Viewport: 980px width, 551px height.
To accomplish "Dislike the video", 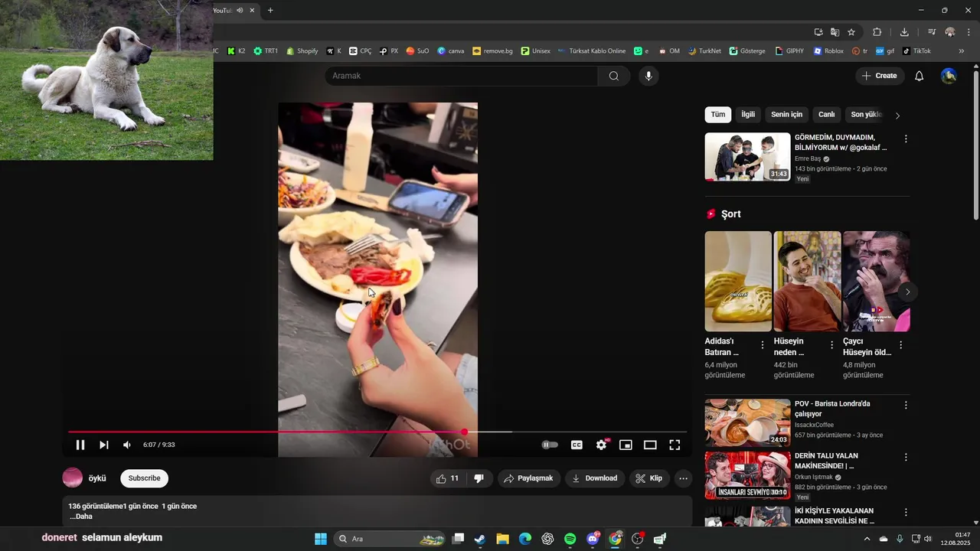I will coord(479,478).
